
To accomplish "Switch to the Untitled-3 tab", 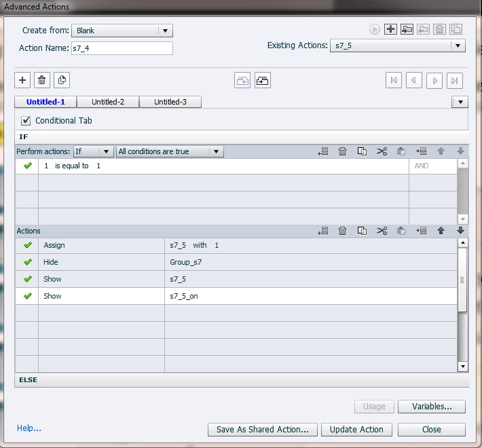I will click(x=170, y=102).
